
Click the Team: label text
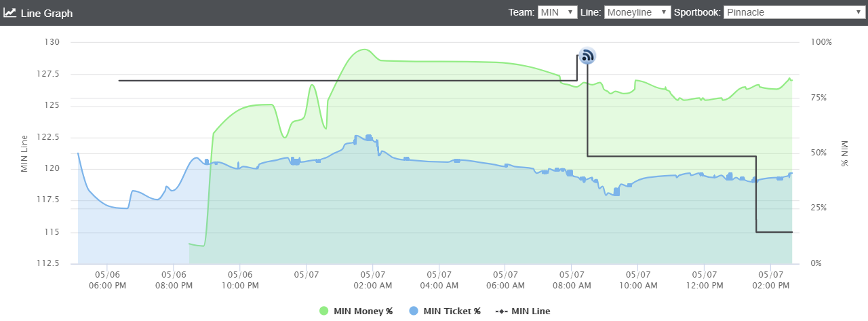[521, 12]
